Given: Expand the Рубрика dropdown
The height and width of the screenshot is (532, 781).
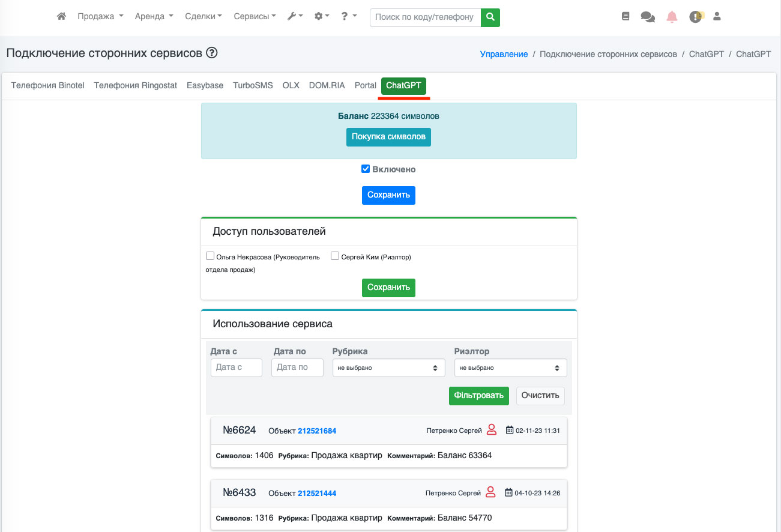Looking at the screenshot, I should (x=388, y=368).
